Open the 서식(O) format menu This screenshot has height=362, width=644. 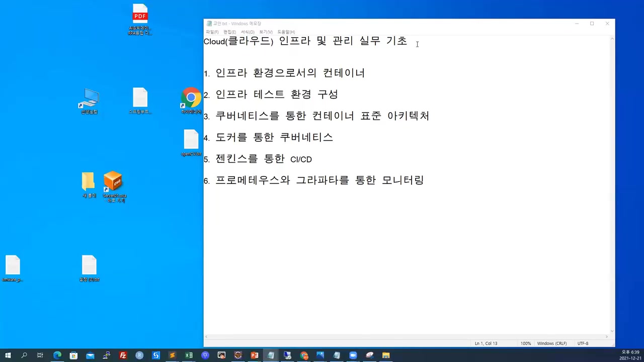point(247,32)
